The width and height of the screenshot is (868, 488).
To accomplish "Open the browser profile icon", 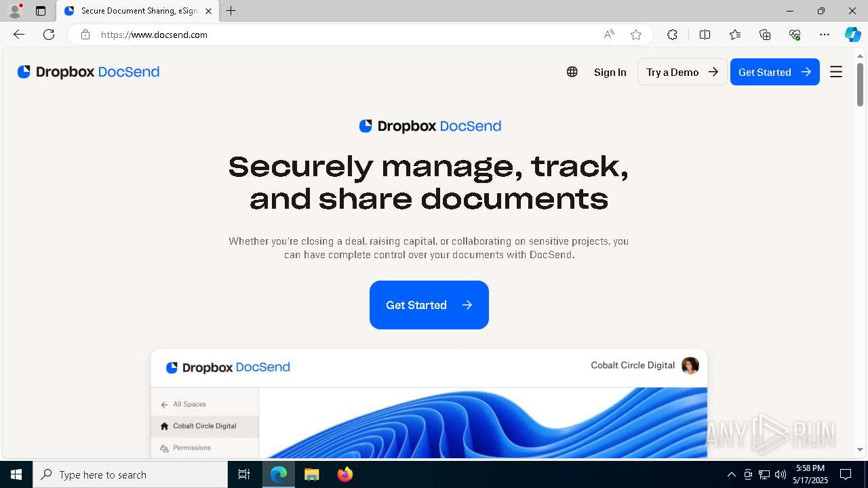I will click(x=15, y=11).
